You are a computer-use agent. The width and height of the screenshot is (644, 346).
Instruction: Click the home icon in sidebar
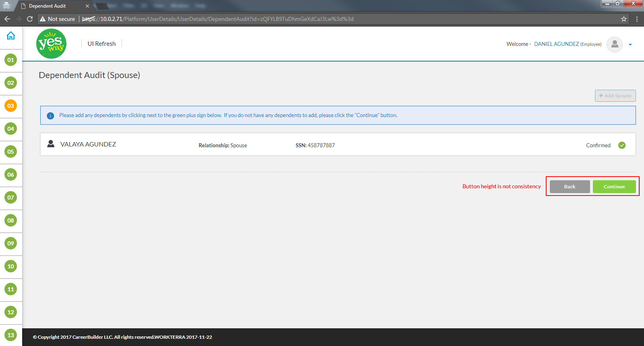click(11, 36)
